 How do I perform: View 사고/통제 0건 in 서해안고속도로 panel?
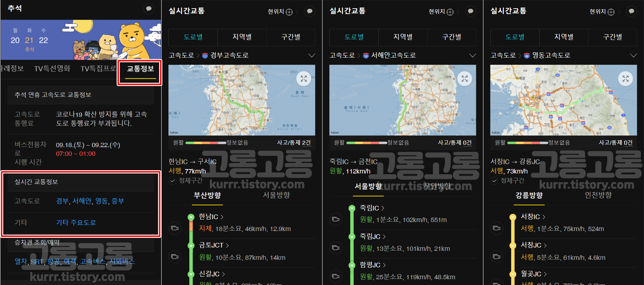point(455,142)
